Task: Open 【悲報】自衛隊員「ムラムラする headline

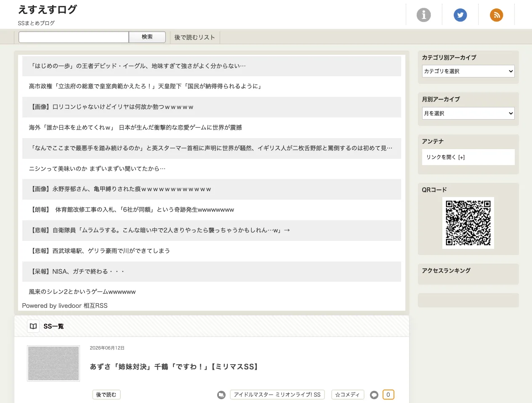Action: tap(160, 230)
